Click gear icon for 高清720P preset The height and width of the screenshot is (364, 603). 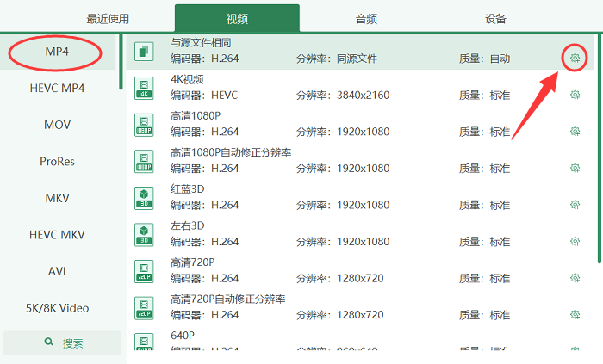pos(575,278)
